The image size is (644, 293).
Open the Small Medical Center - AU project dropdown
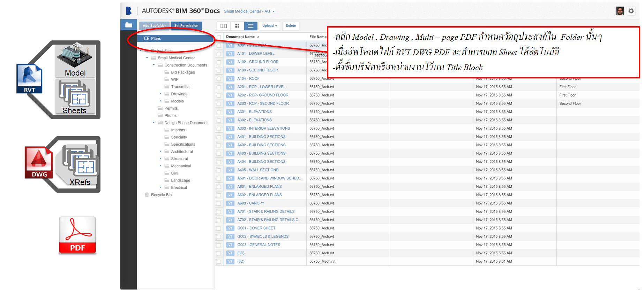(x=249, y=11)
